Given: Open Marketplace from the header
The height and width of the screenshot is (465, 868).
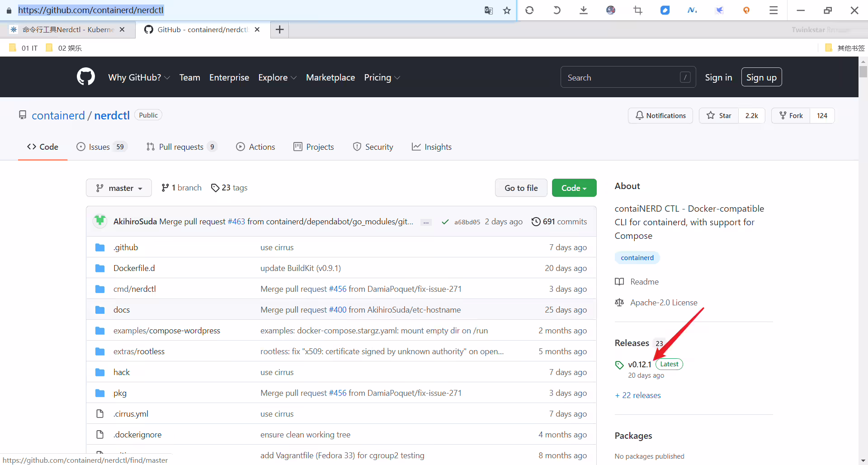Looking at the screenshot, I should (330, 77).
